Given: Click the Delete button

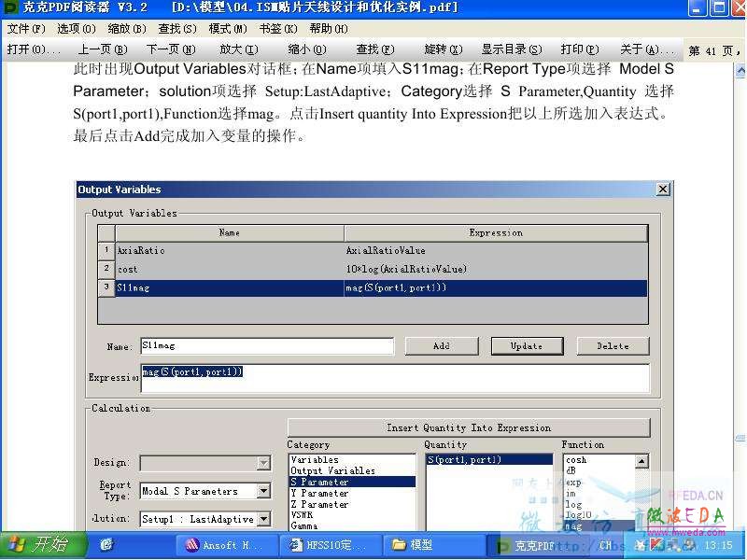Looking at the screenshot, I should 613,346.
